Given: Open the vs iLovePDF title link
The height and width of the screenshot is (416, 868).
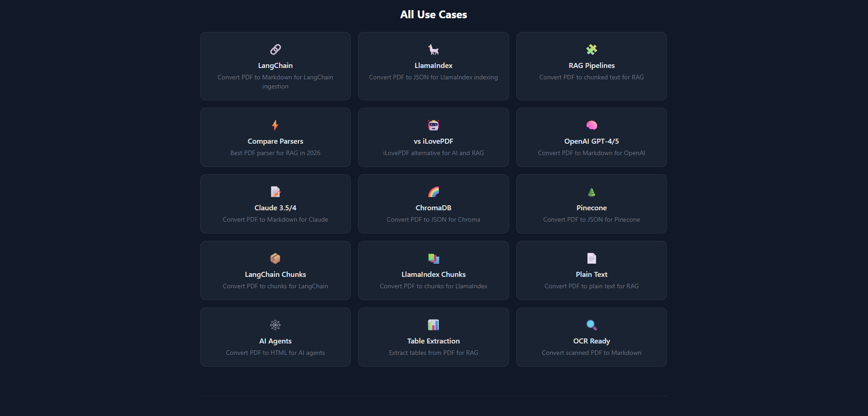Looking at the screenshot, I should pyautogui.click(x=433, y=141).
